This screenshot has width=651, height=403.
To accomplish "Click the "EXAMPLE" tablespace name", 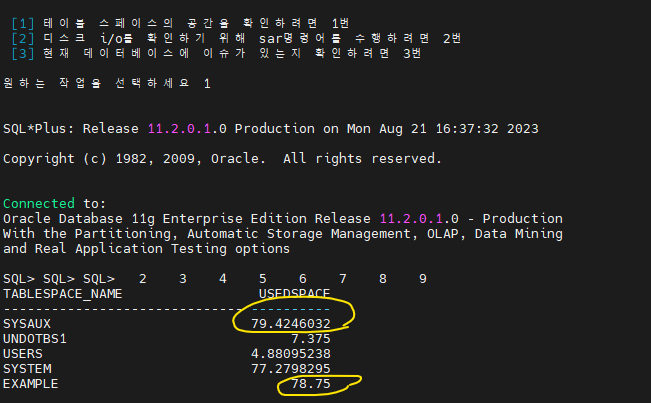I will pos(30,384).
